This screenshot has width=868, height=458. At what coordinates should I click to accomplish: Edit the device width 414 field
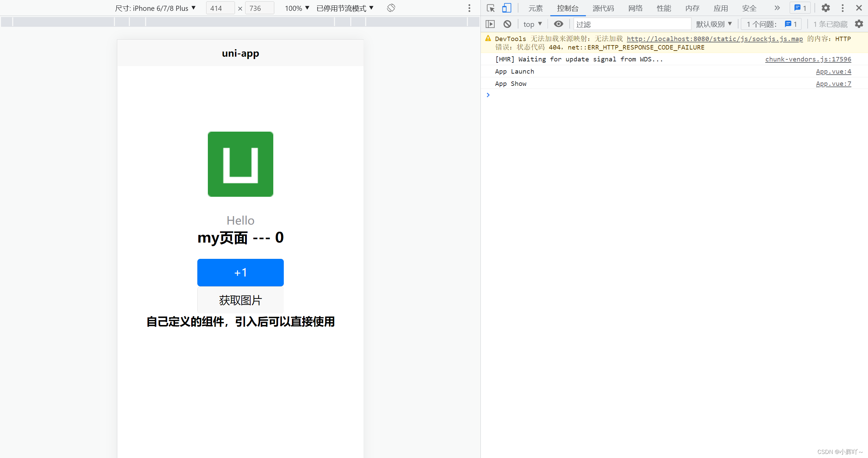[220, 8]
